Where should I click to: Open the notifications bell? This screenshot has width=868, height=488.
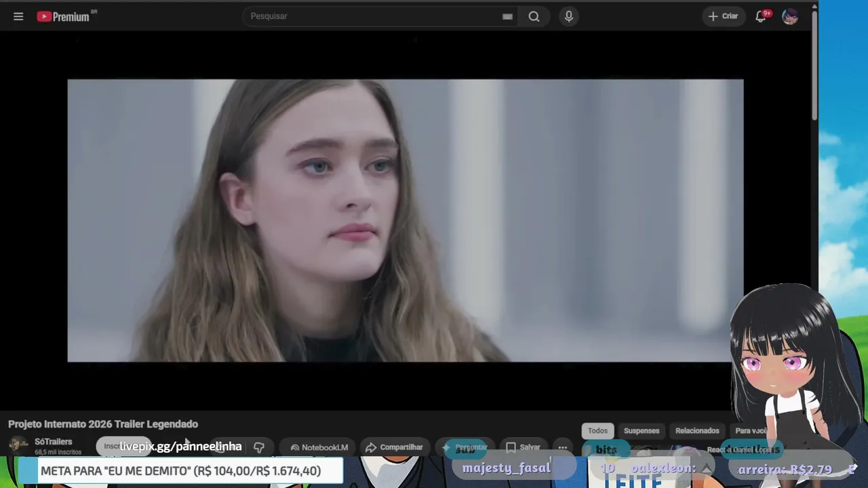[762, 16]
